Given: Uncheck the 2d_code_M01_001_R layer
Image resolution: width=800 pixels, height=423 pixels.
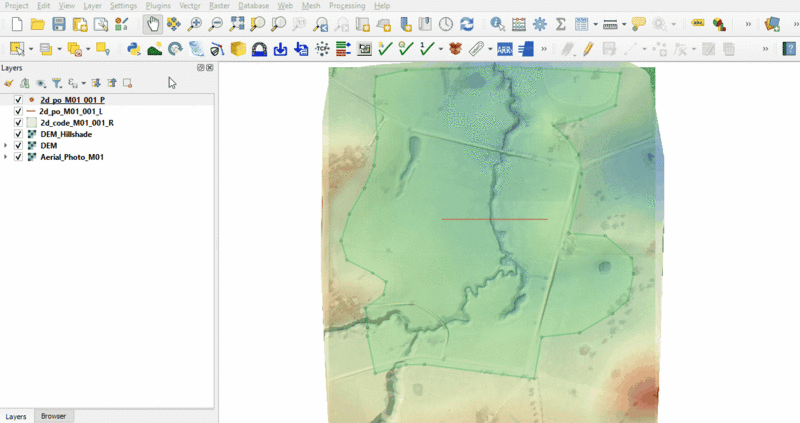Looking at the screenshot, I should pos(19,123).
